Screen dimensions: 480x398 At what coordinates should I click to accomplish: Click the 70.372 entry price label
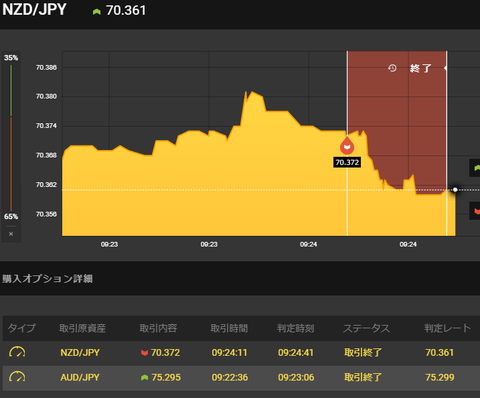click(347, 162)
